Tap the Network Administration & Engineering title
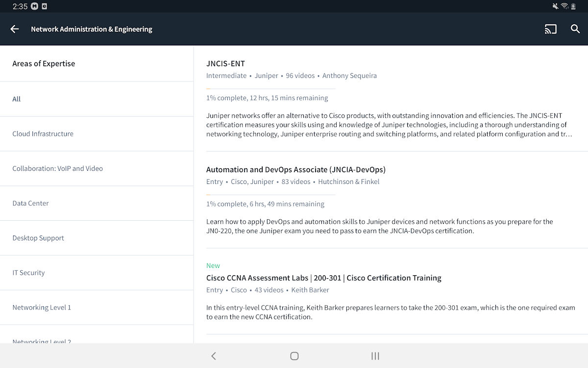This screenshot has height=368, width=588. tap(92, 29)
